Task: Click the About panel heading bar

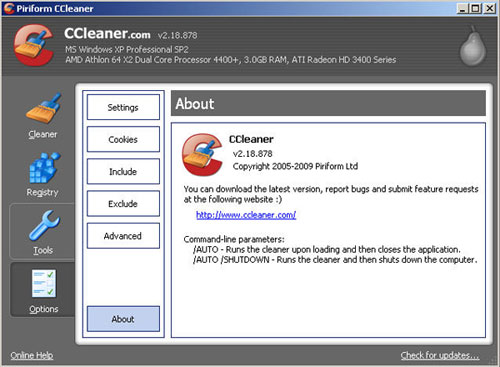Action: (x=328, y=103)
